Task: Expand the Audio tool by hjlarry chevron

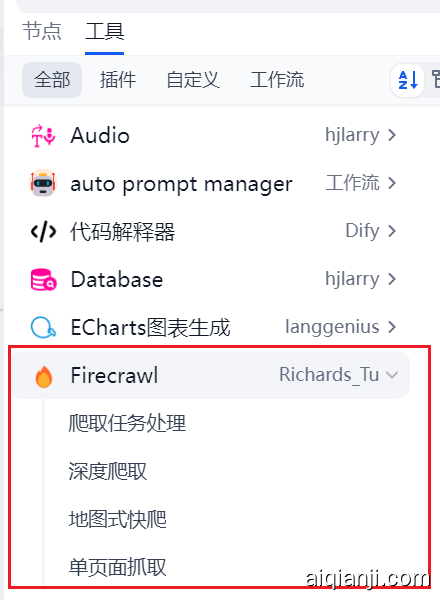Action: [392, 135]
